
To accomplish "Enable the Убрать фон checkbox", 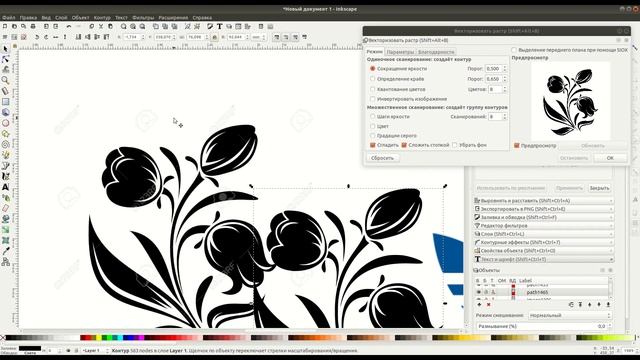I will tap(455, 145).
